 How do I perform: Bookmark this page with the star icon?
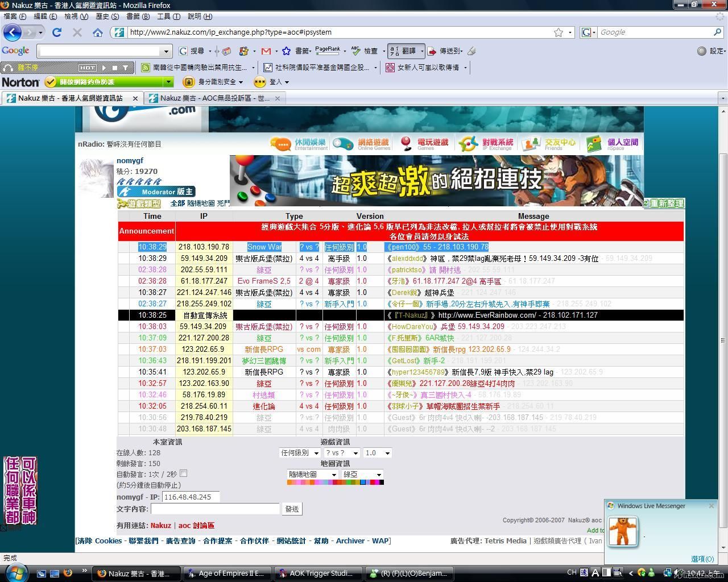pyautogui.click(x=559, y=32)
